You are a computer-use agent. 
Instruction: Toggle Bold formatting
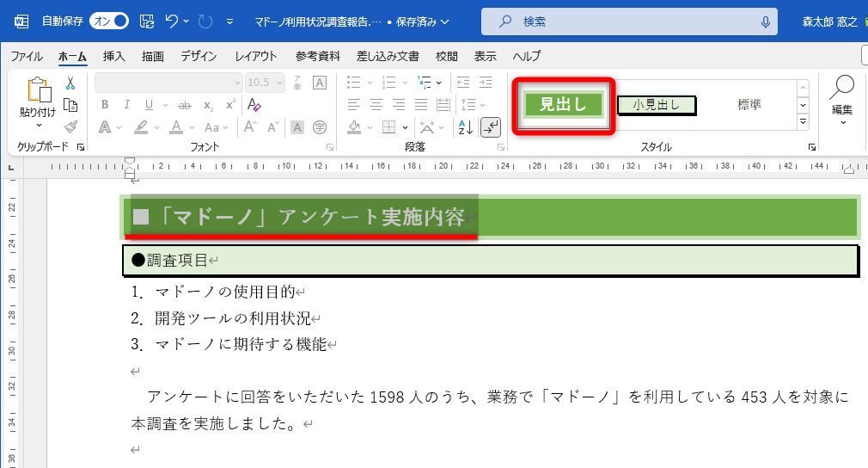105,105
